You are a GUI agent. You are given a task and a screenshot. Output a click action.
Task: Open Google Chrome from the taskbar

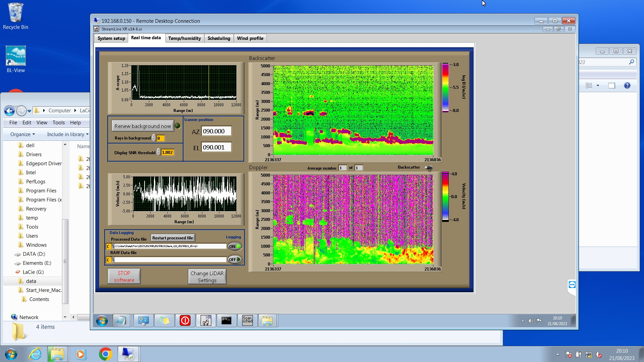tap(105, 354)
